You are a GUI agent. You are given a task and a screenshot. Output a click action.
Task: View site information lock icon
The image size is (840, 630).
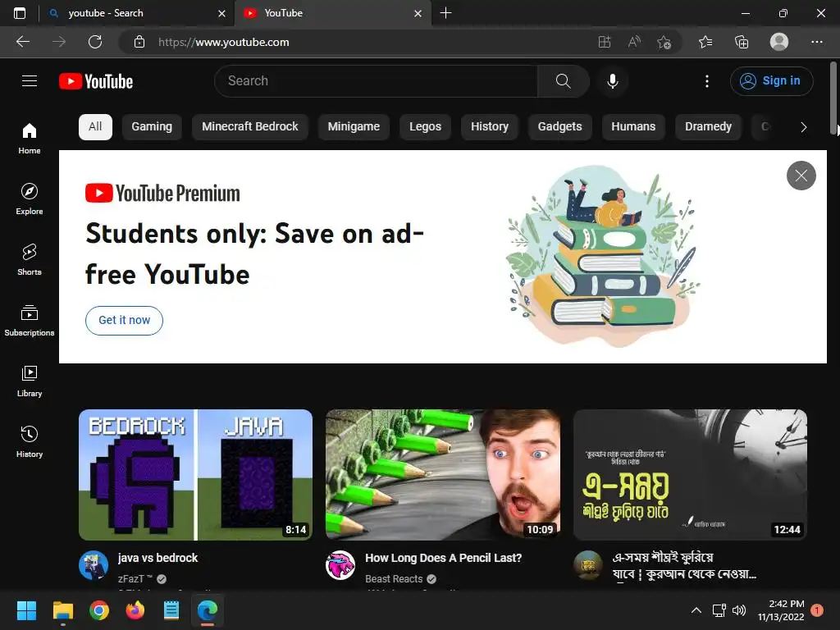(x=139, y=42)
